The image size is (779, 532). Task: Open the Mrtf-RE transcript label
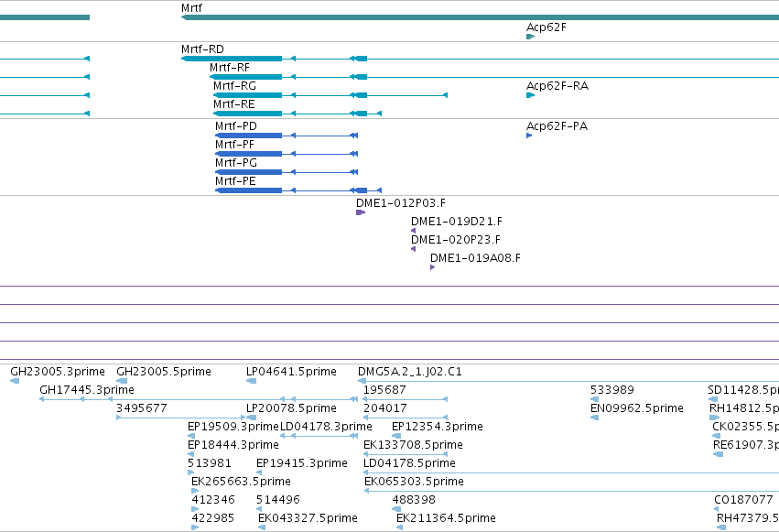tap(234, 104)
